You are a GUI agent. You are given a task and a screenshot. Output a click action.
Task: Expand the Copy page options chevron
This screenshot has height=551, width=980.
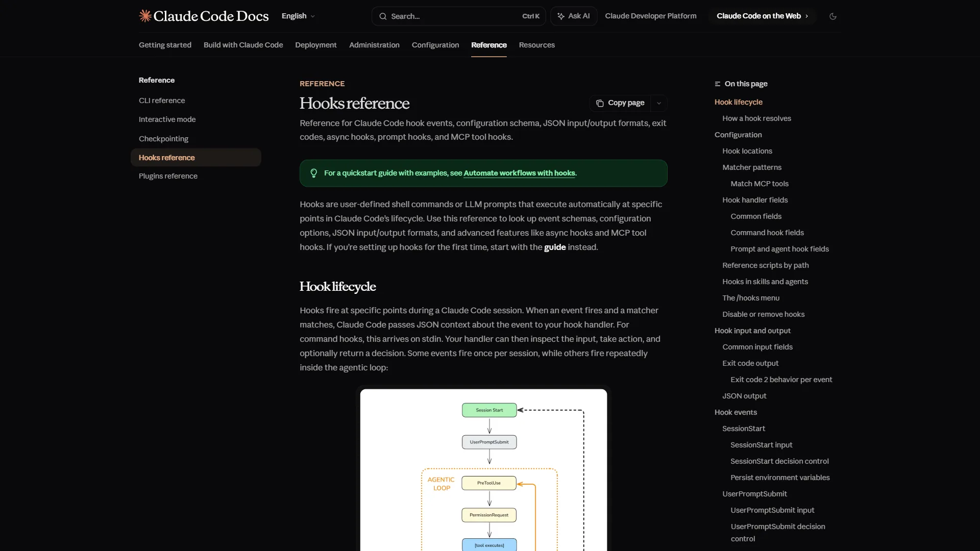(659, 103)
